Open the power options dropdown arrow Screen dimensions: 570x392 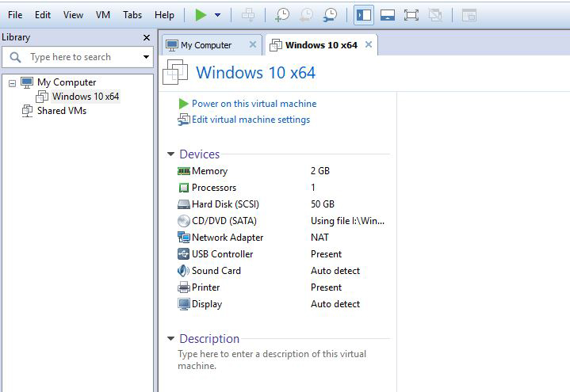pyautogui.click(x=217, y=15)
